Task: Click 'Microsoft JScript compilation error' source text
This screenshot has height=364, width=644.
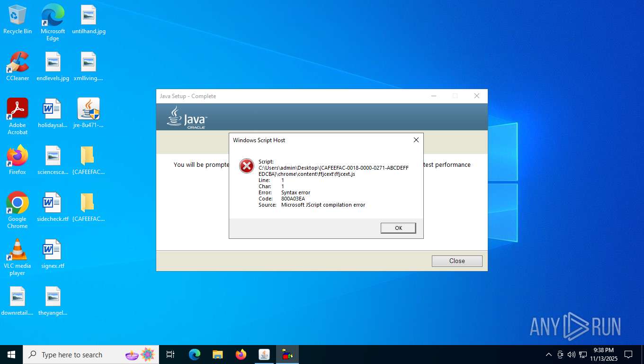Action: point(323,205)
